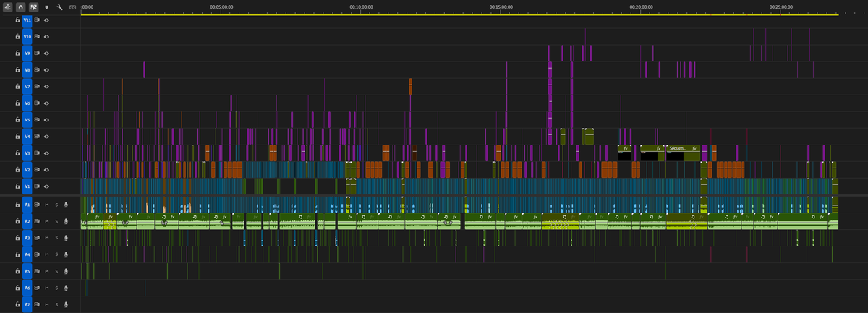Lock track V1 with padlock icon
This screenshot has height=313, width=868.
pos(17,186)
